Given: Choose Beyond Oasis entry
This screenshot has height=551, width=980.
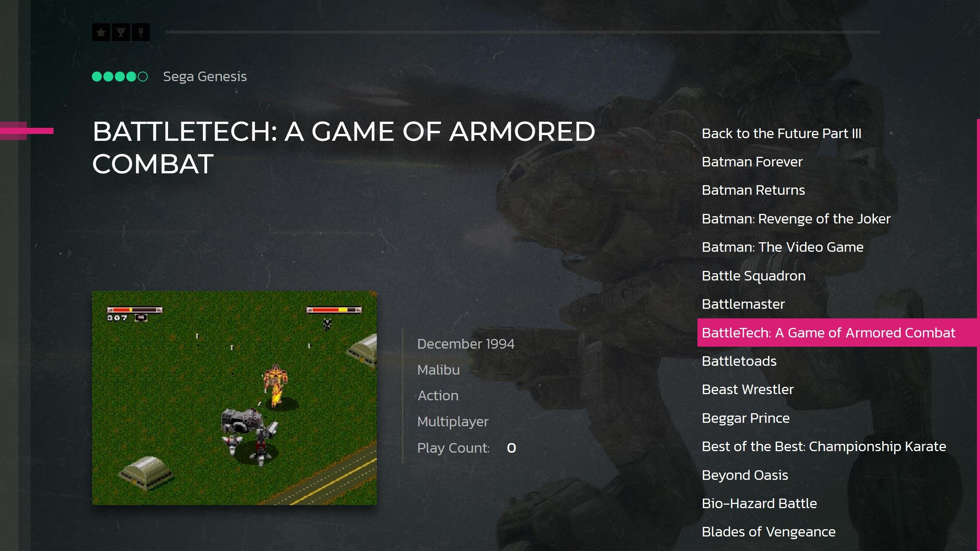Looking at the screenshot, I should click(745, 475).
